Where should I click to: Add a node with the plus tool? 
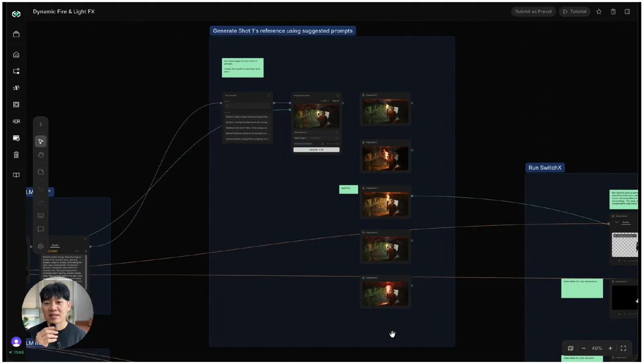click(41, 124)
